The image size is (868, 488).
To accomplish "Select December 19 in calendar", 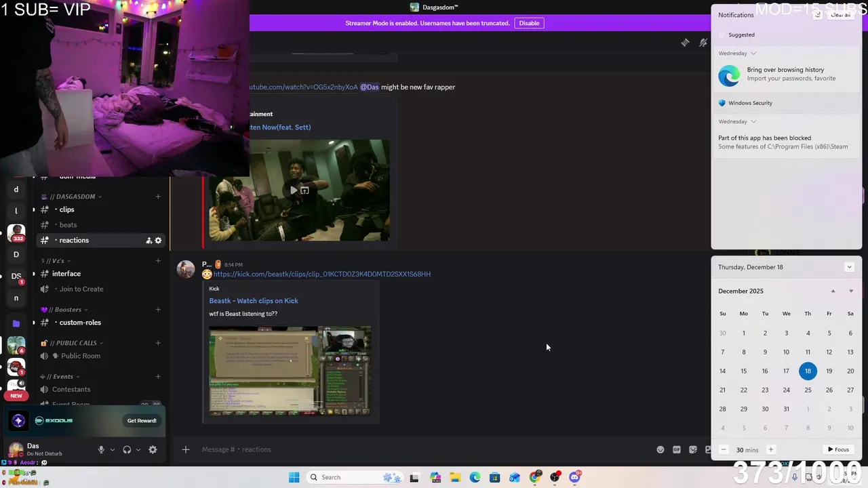I will pos(829,371).
